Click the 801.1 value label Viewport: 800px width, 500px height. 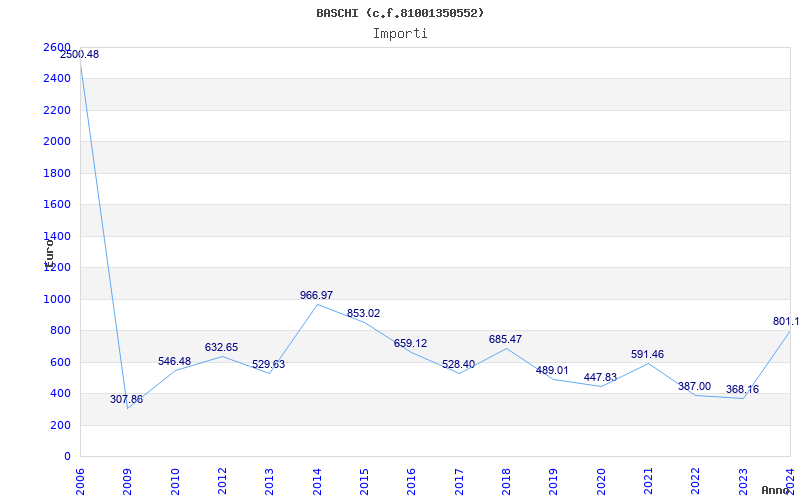(786, 321)
